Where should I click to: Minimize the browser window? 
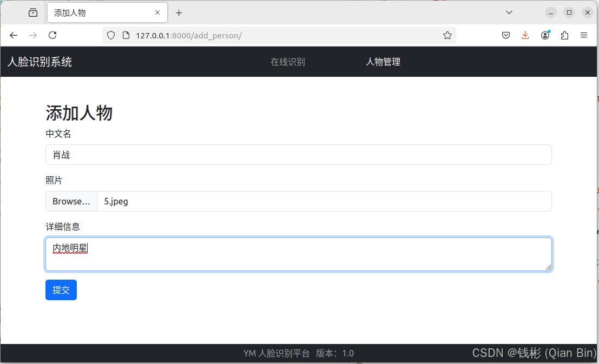point(550,12)
